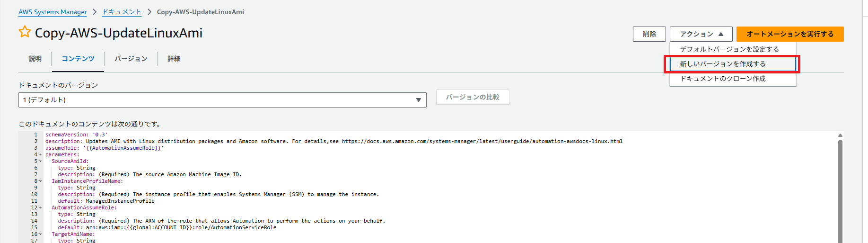Fold the SourceAmiId section at line 5
The image size is (868, 243).
pos(40,162)
